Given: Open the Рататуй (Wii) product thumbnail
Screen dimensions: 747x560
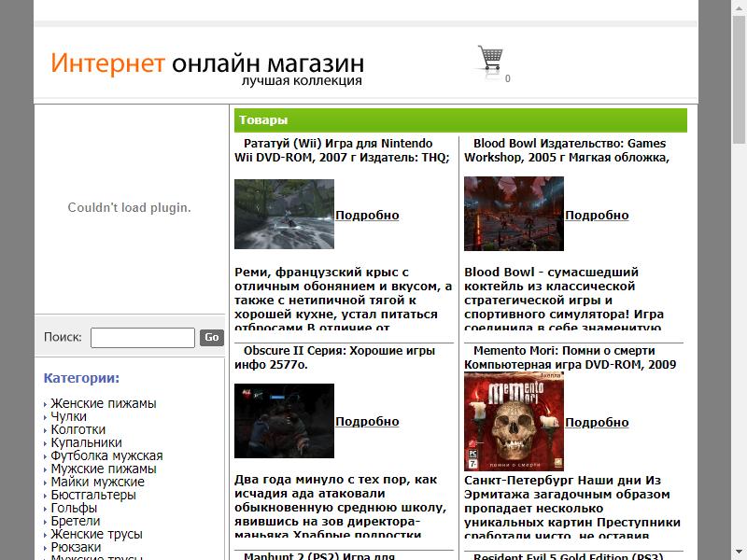Looking at the screenshot, I should tap(284, 214).
